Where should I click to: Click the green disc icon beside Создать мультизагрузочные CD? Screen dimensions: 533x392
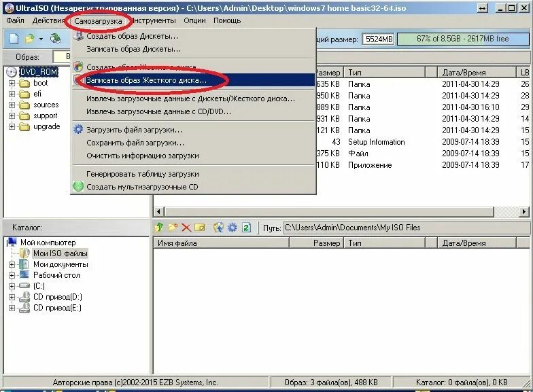pyautogui.click(x=78, y=186)
